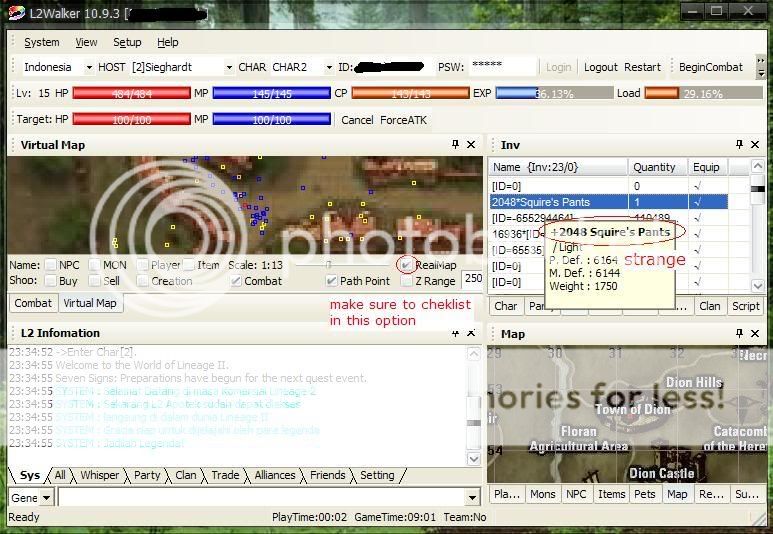Select the Squire's Pants inventory row
Screen dimensions: 773x534
[x=557, y=202]
